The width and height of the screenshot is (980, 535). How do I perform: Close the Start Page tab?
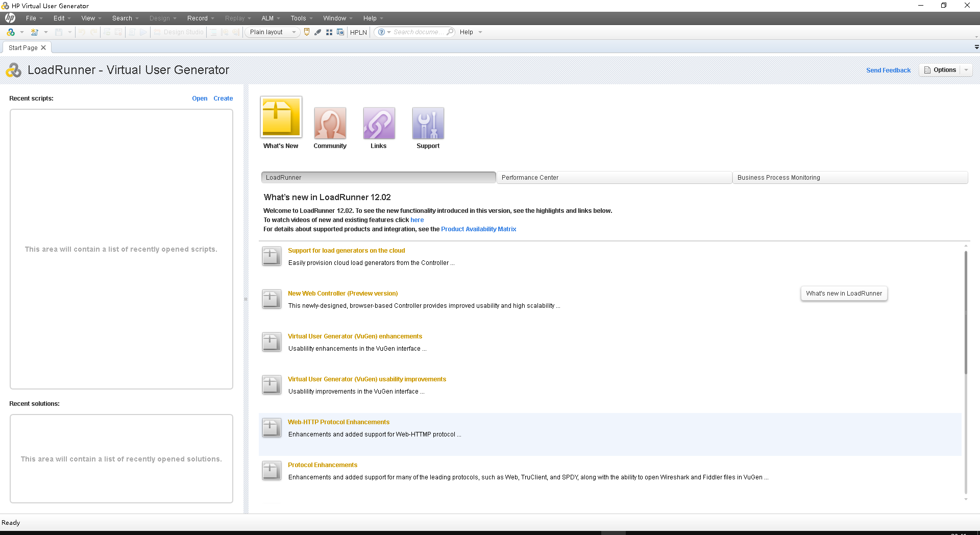pos(43,47)
